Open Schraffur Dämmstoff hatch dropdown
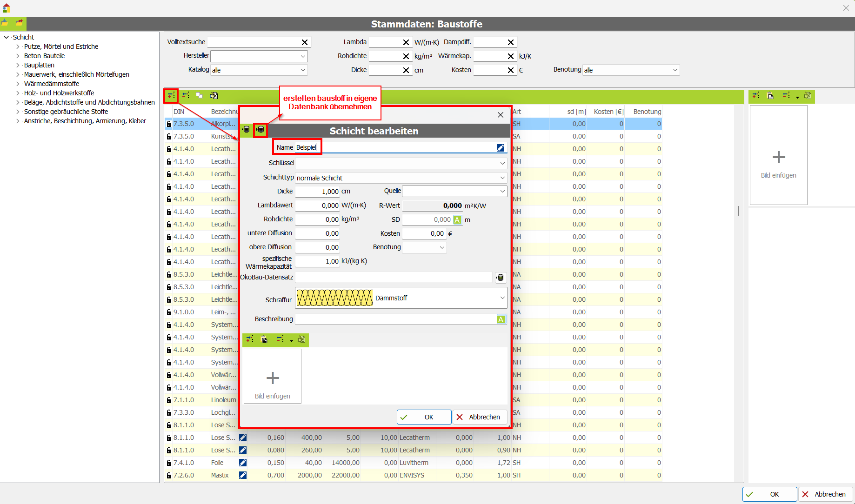The height and width of the screenshot is (504, 855). 502,298
